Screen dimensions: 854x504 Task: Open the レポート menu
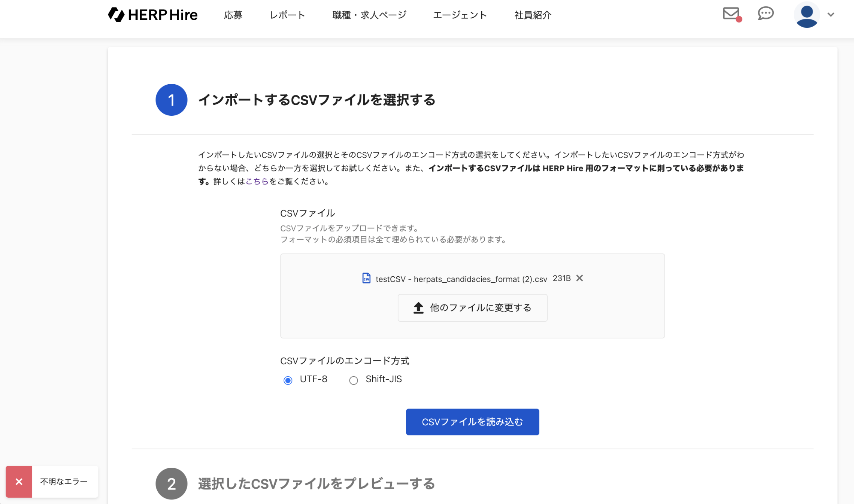coord(287,15)
